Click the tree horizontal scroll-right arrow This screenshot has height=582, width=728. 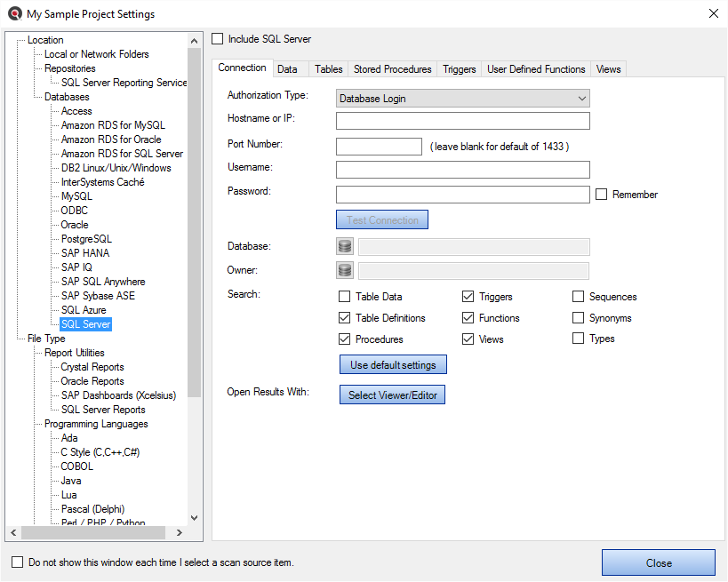pyautogui.click(x=180, y=533)
